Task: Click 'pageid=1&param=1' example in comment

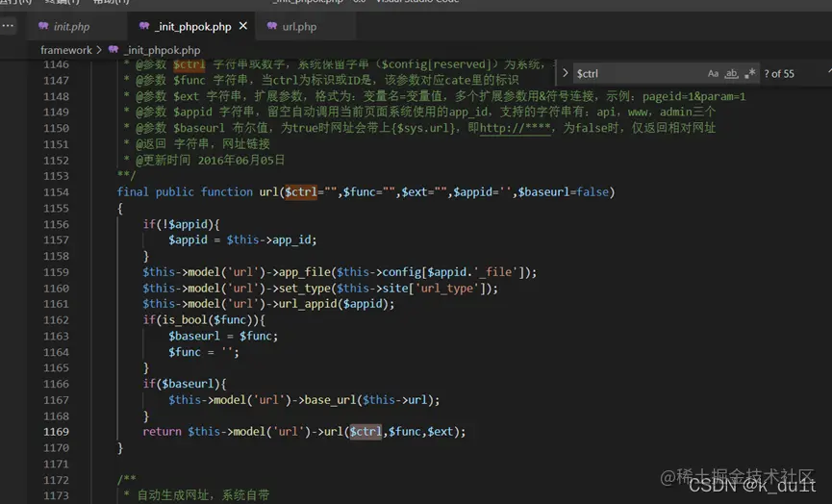Action: click(x=694, y=96)
